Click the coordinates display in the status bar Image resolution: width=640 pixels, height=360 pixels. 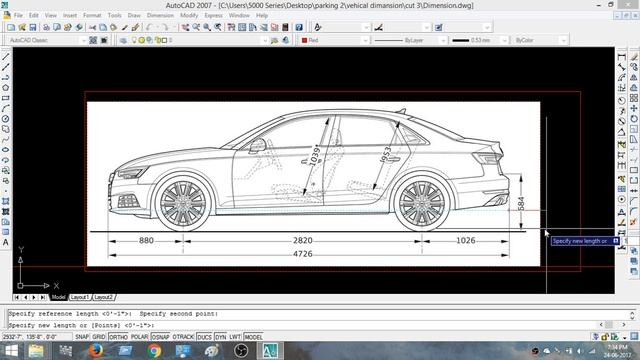point(37,337)
